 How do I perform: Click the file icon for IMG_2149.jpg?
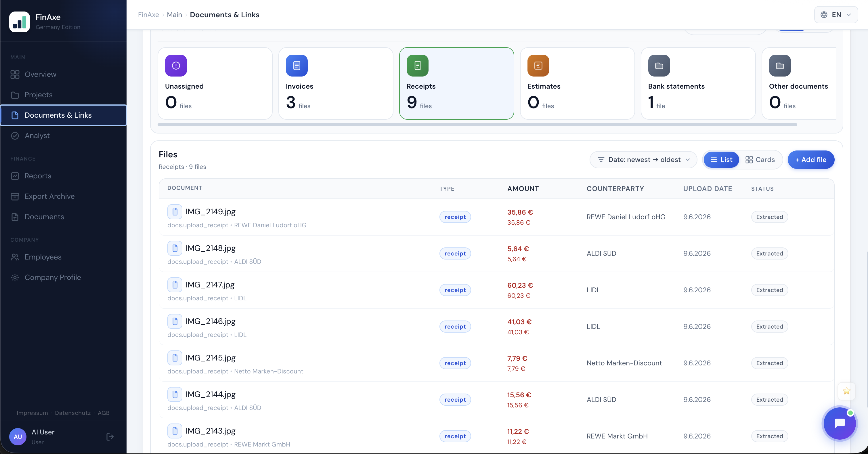175,212
